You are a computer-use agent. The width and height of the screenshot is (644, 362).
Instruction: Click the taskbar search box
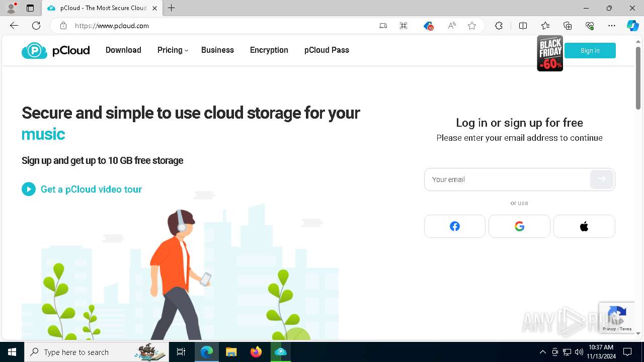point(96,352)
